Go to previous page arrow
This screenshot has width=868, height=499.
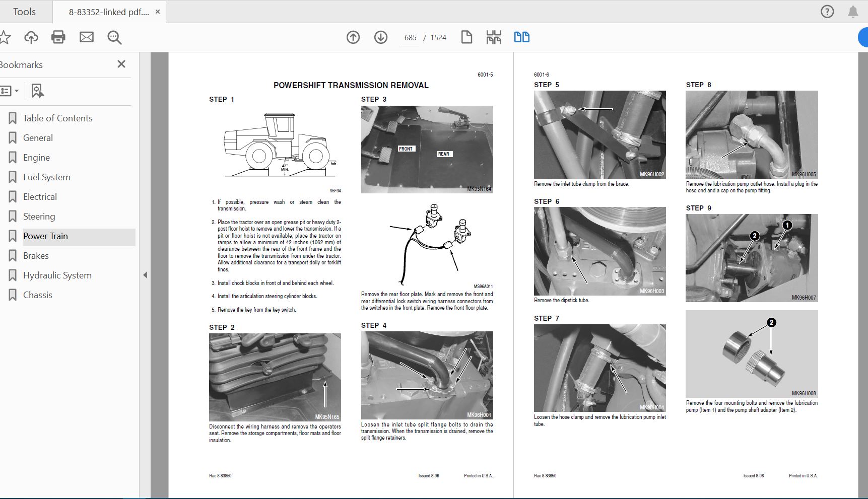(353, 37)
